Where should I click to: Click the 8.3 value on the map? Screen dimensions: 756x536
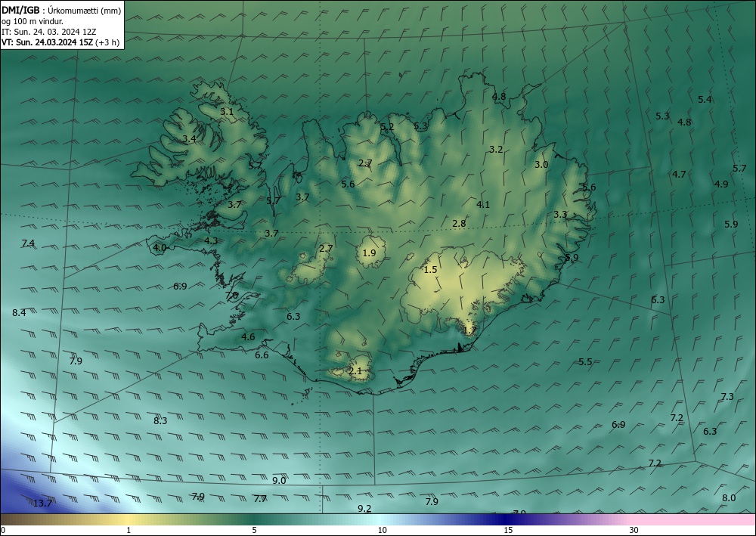tap(160, 421)
